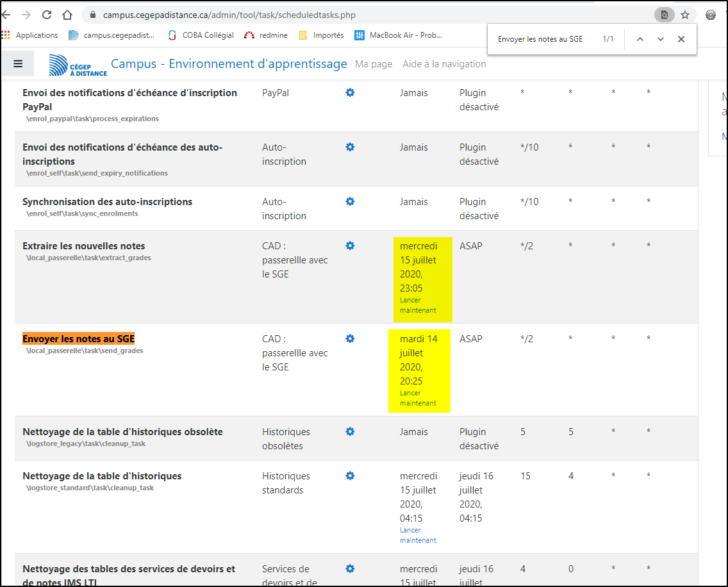Screen dimensions: 728x587
Task: Open gear for Synchronisation des auto-inscriptions
Action: coord(350,202)
